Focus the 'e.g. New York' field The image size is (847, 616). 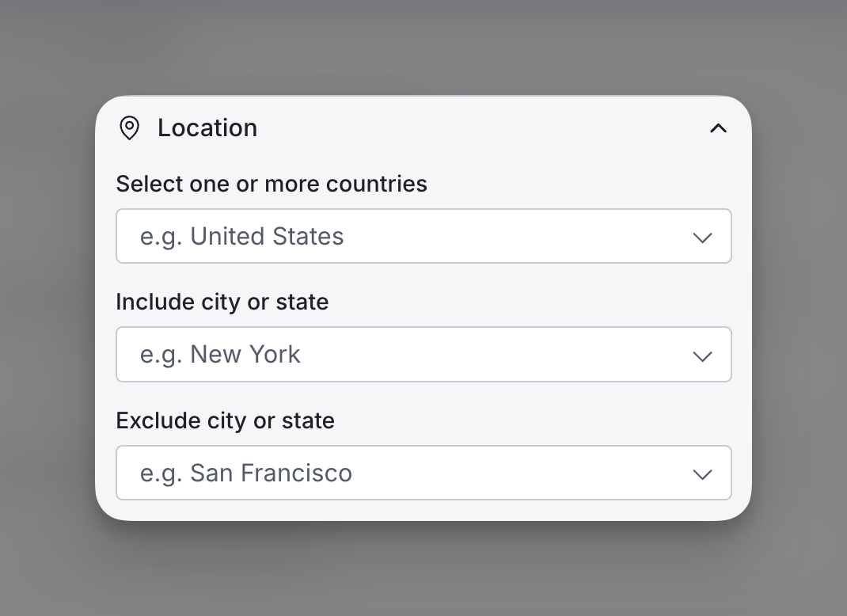click(424, 355)
